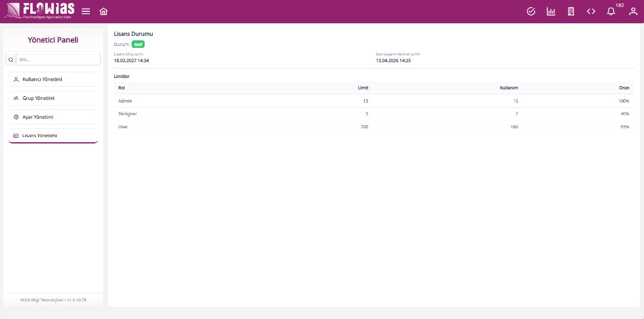Click the Kullanım column header
The height and width of the screenshot is (319, 644).
pos(509,88)
